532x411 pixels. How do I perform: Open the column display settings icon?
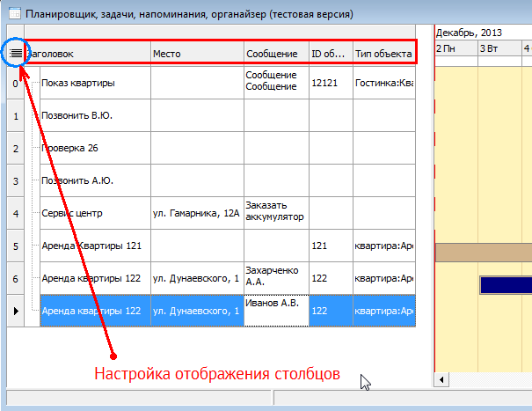click(16, 54)
